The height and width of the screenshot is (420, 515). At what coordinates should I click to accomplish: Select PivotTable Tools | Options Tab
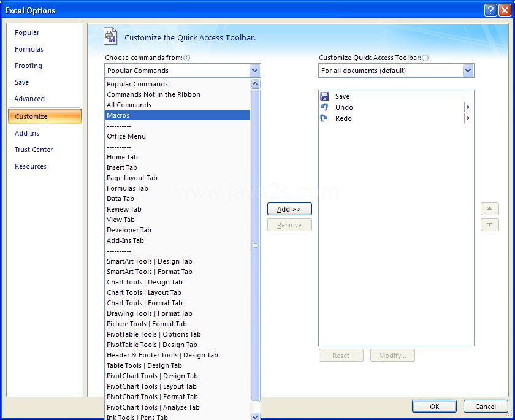tap(177, 334)
